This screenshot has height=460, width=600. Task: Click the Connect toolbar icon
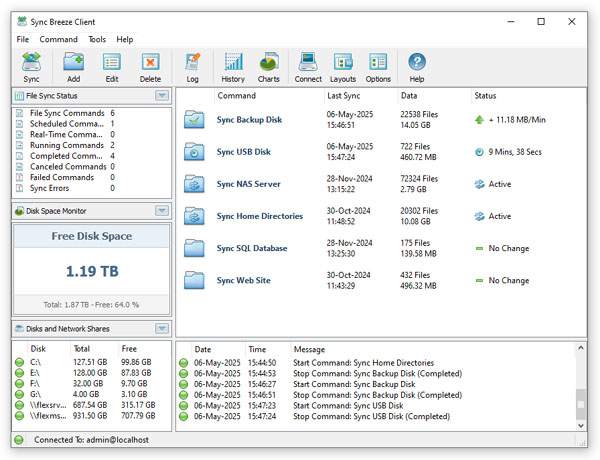coord(308,67)
